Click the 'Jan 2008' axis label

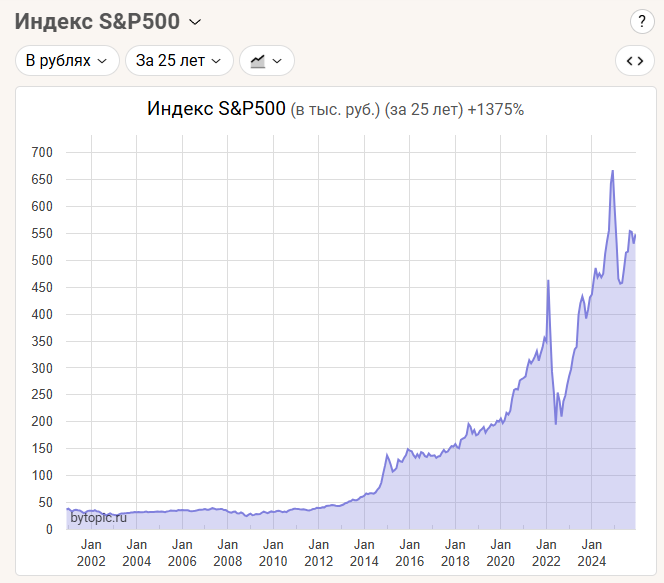[x=227, y=553]
